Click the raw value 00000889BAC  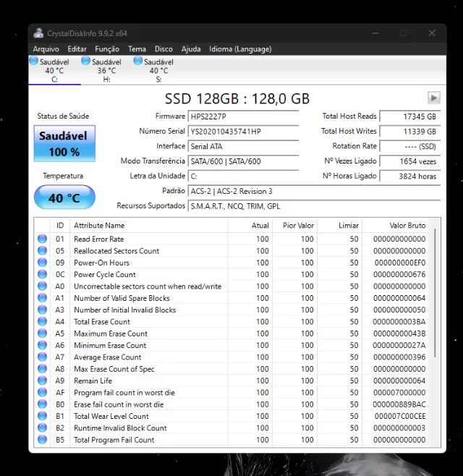[x=399, y=404]
